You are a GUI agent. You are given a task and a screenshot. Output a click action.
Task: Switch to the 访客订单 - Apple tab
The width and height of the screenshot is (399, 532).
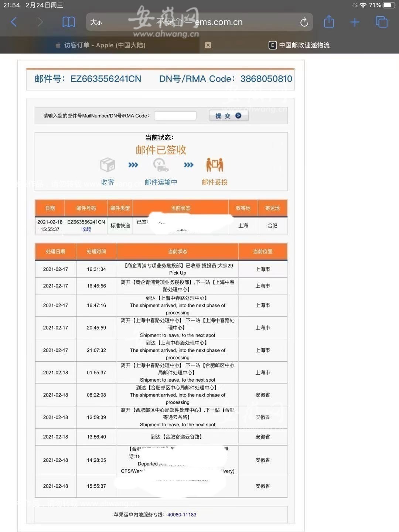100,45
